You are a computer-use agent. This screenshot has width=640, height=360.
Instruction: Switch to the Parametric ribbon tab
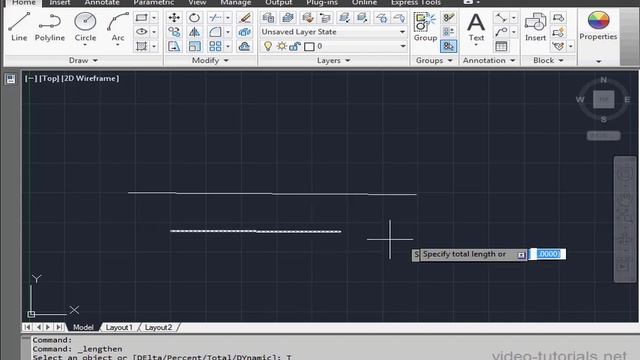[153, 2]
